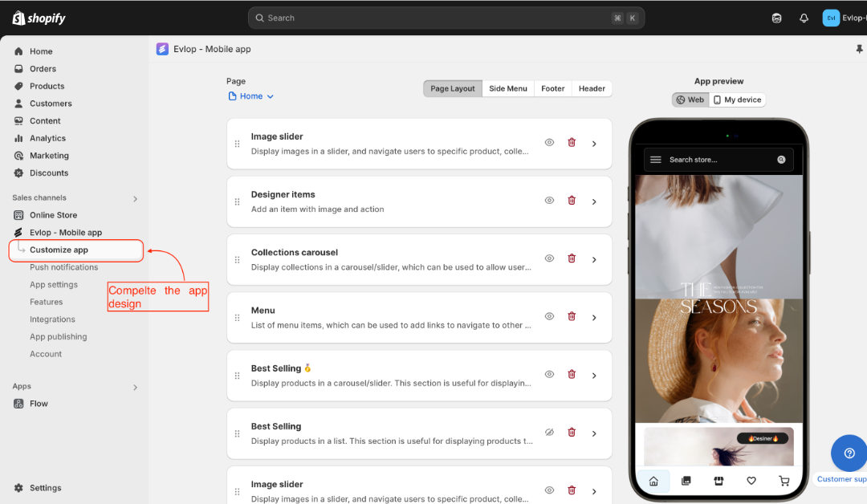
Task: Click the Search field in the top bar
Action: (x=446, y=17)
